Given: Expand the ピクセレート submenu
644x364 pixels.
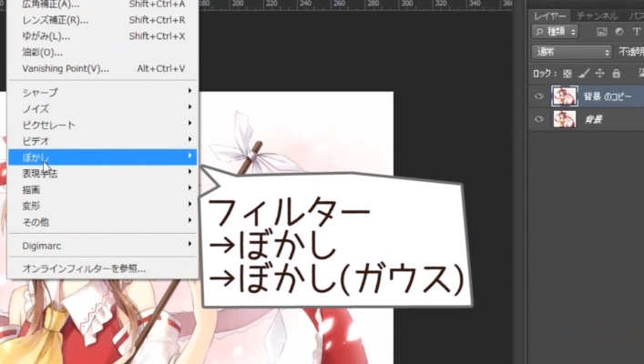Looking at the screenshot, I should coord(103,125).
